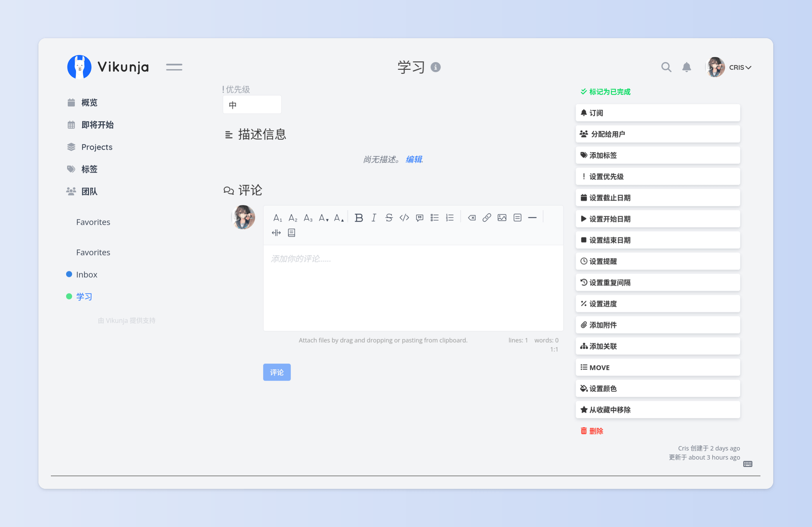The width and height of the screenshot is (812, 527).
Task: Insert an image via the editor toolbar
Action: (502, 218)
